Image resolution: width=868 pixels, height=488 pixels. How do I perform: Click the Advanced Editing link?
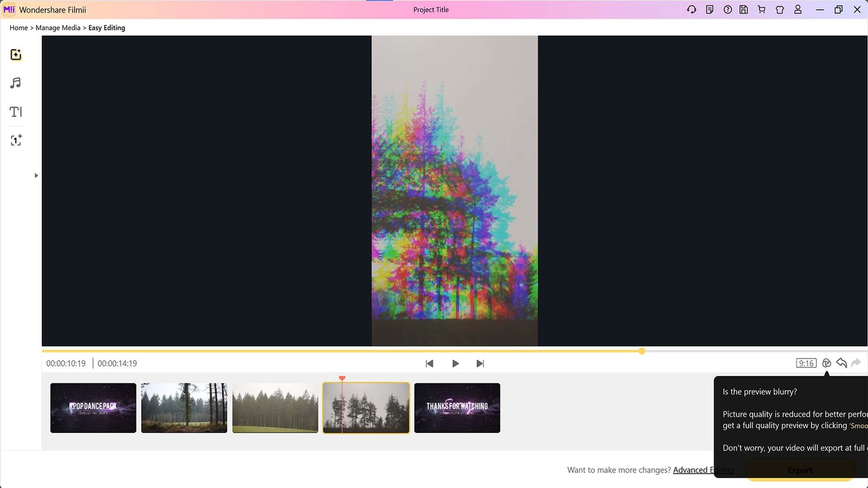[703, 470]
